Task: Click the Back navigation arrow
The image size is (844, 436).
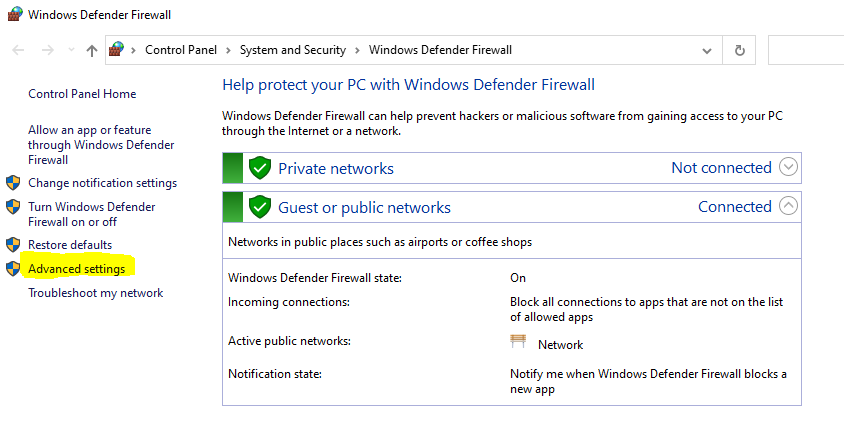Action: (x=18, y=51)
